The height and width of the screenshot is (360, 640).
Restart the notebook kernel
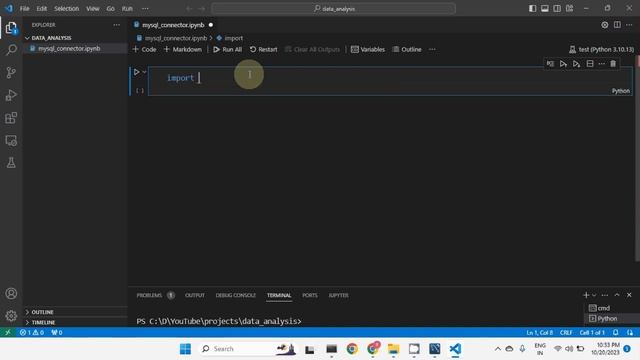point(263,49)
